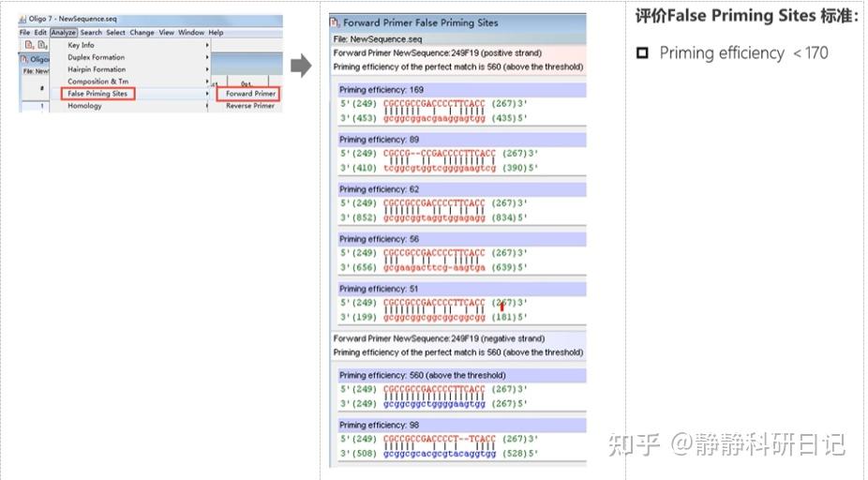This screenshot has height=480, width=868.
Task: Click 'File: NewSequence.seq' line in results
Action: 378,39
